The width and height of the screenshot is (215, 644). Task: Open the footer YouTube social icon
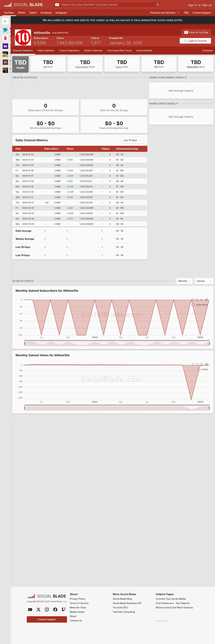point(30,610)
